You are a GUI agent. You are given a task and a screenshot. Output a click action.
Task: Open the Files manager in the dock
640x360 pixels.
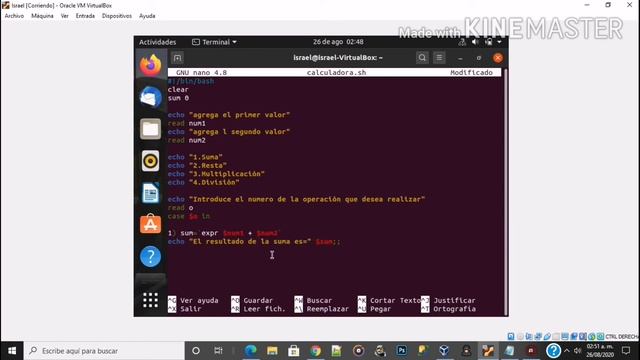pos(150,129)
